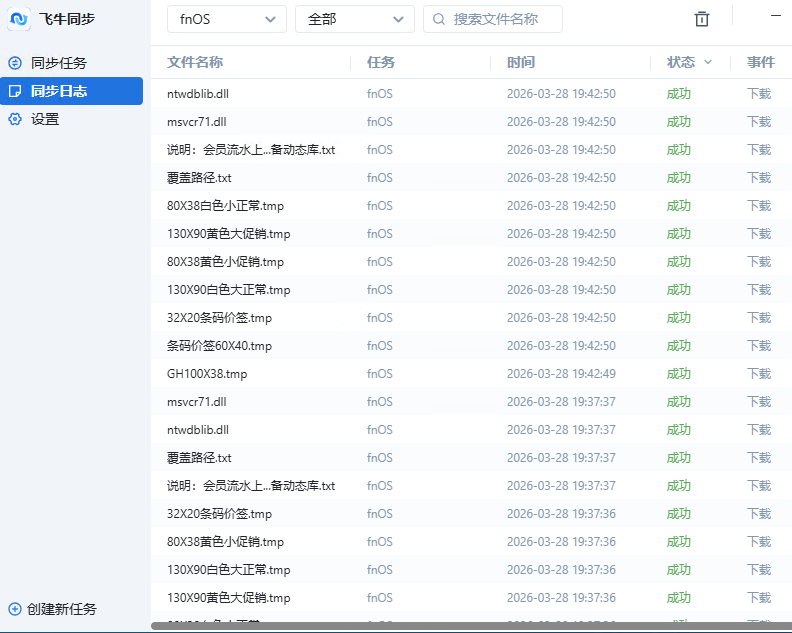Click 下载 for ntwdblib.dll at 19:42:50
The height and width of the screenshot is (633, 792).
(x=759, y=93)
